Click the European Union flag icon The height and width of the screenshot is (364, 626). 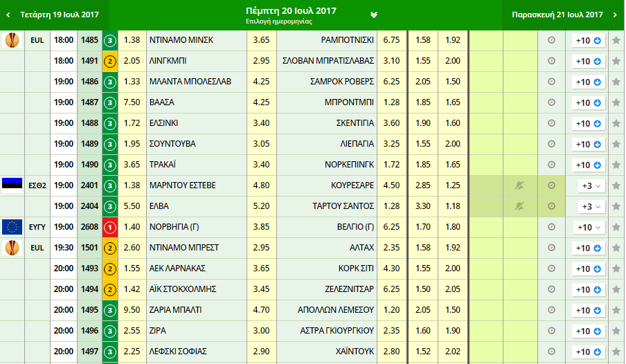click(12, 227)
